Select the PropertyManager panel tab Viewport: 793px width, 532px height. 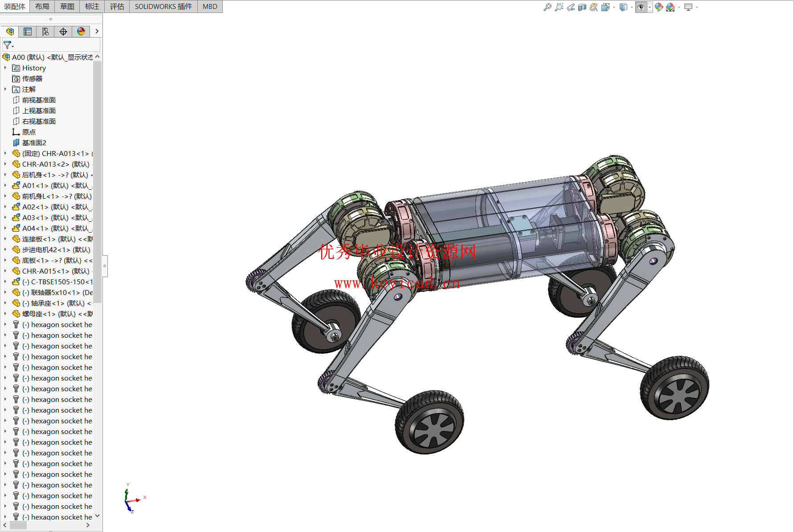(28, 31)
